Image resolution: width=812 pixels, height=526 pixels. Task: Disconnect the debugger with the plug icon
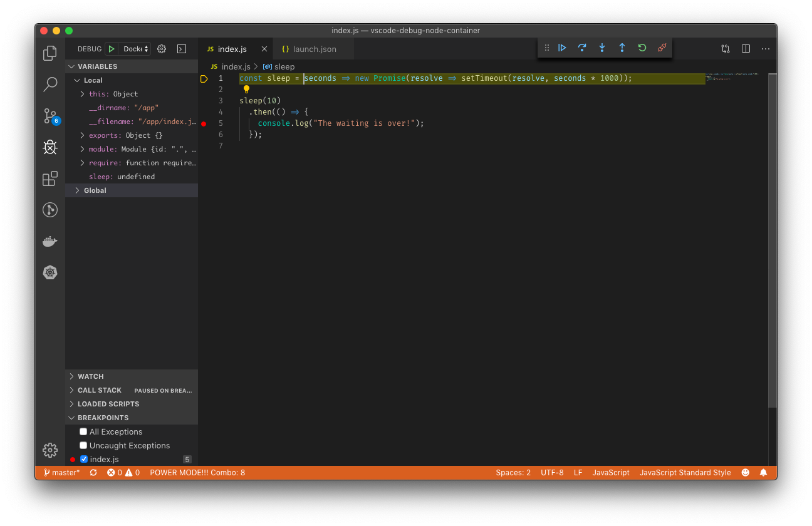662,48
